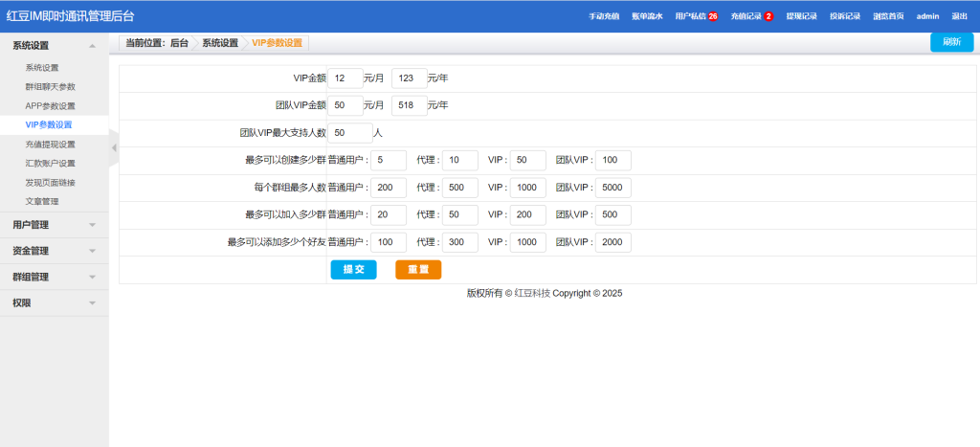Click the sidebar collapse arrow handle

pyautogui.click(x=114, y=147)
